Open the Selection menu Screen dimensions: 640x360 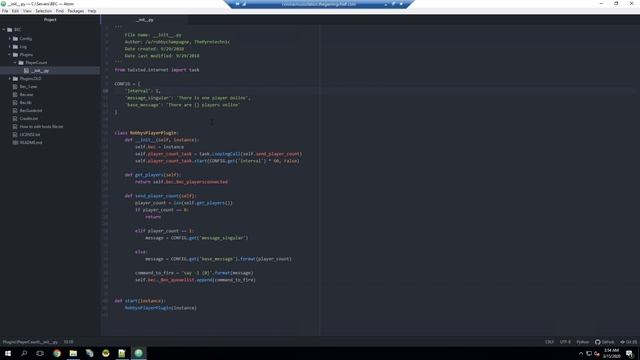[43, 11]
